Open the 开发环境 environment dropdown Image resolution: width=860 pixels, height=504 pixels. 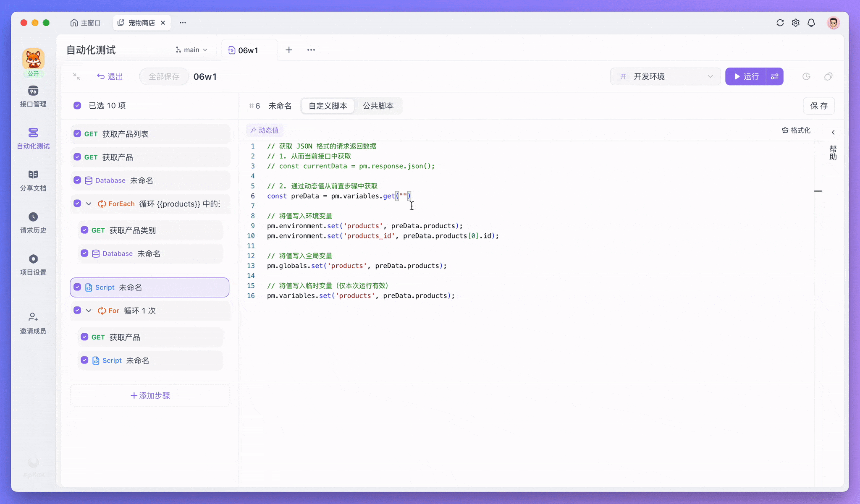[x=665, y=76]
